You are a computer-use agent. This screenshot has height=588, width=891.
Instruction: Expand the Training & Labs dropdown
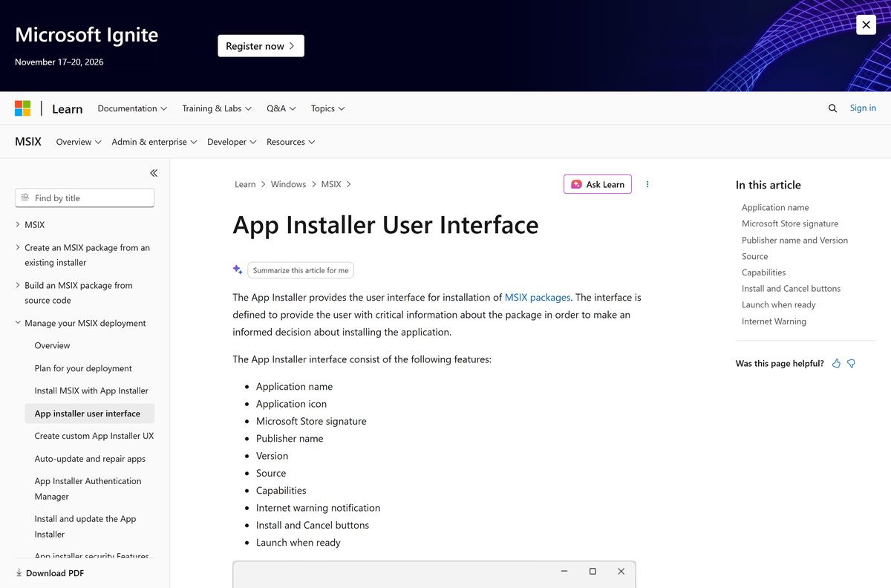217,108
